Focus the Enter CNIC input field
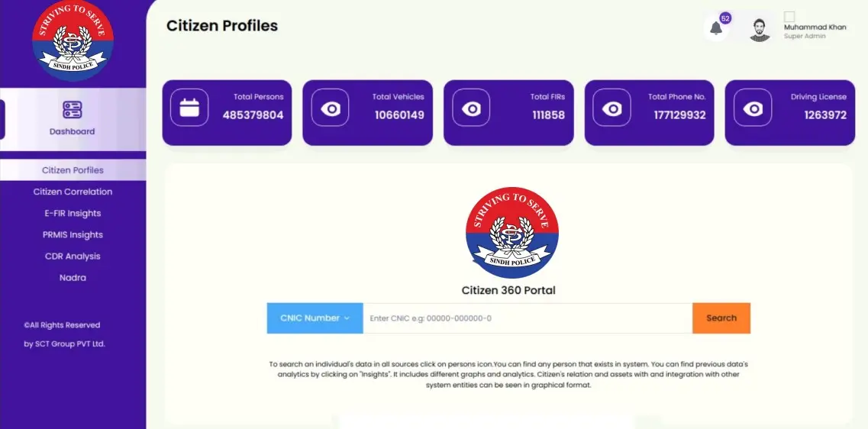 [x=528, y=318]
